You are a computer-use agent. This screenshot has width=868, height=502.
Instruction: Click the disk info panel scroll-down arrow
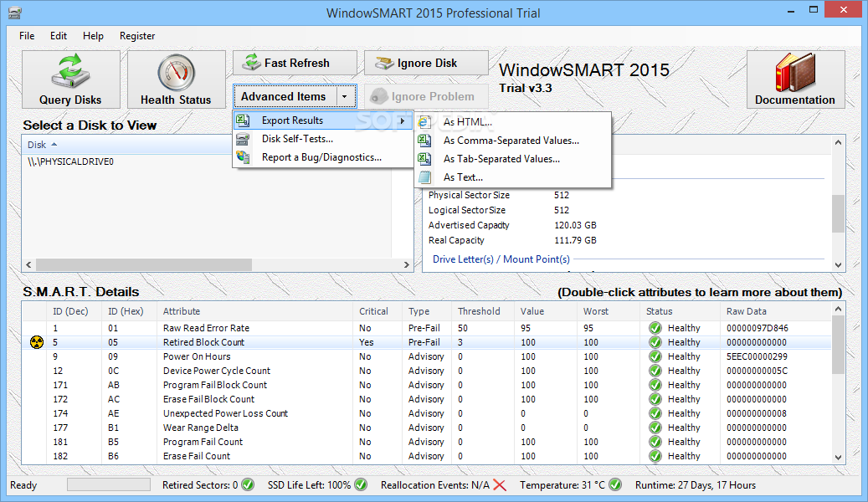point(838,265)
